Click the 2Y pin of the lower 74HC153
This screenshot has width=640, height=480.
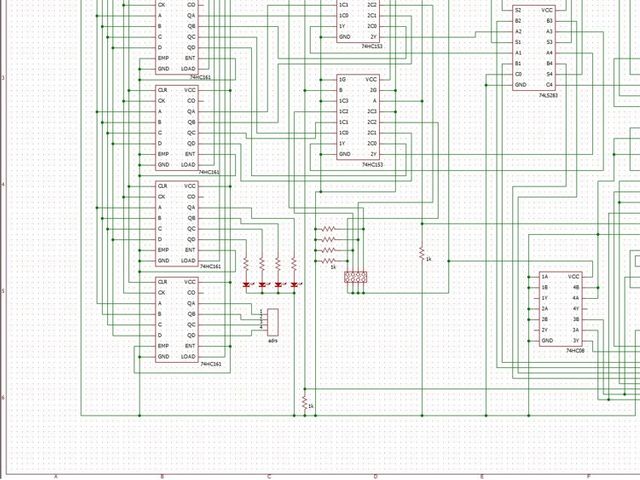click(373, 154)
